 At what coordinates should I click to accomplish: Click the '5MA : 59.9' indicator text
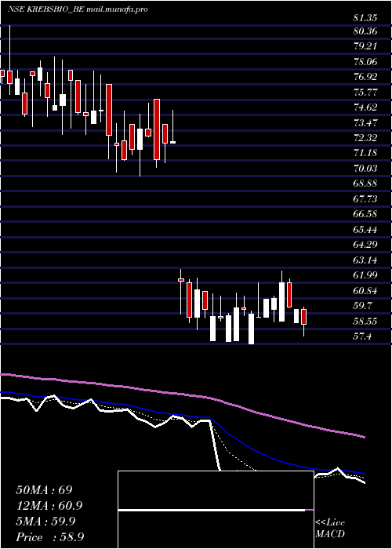45,522
